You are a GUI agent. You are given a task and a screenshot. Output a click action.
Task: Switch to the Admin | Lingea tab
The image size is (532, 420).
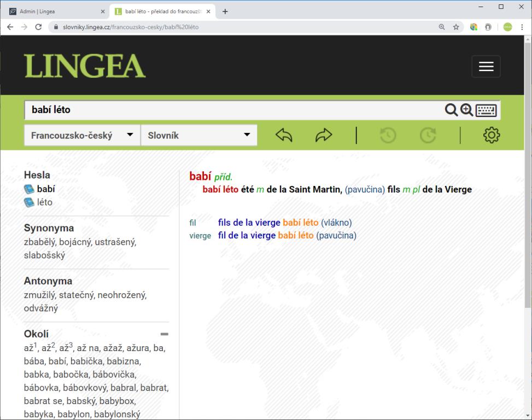click(x=55, y=11)
